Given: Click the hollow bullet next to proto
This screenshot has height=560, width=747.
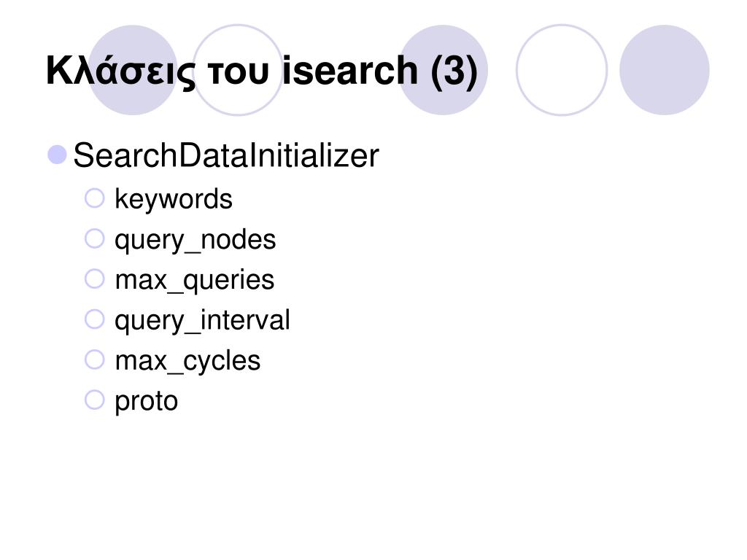Looking at the screenshot, I should (x=94, y=400).
